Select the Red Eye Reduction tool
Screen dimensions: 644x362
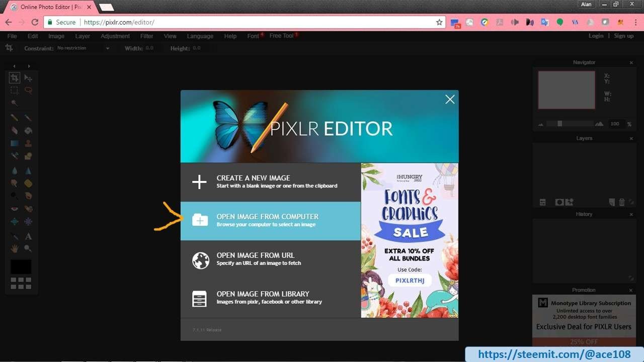pyautogui.click(x=15, y=209)
